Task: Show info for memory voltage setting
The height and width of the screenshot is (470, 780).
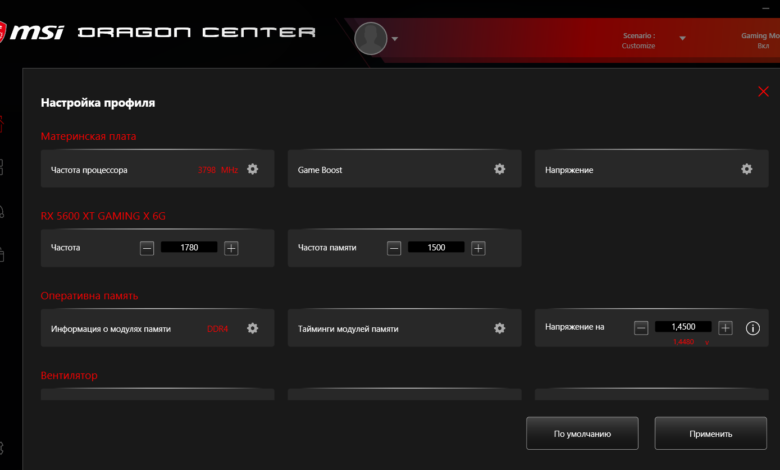Action: tap(753, 328)
